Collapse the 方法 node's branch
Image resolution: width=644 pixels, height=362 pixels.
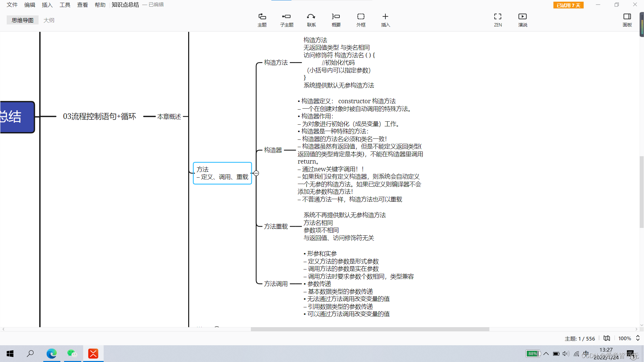pyautogui.click(x=256, y=173)
